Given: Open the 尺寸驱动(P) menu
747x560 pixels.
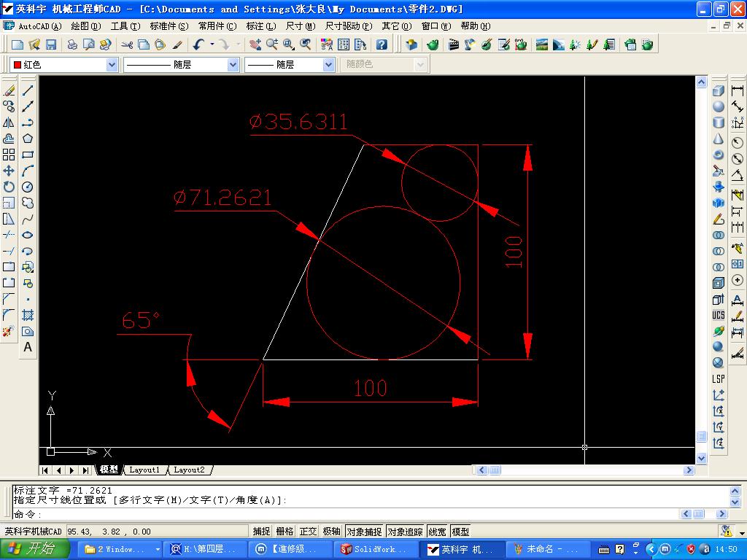Looking at the screenshot, I should (x=348, y=26).
